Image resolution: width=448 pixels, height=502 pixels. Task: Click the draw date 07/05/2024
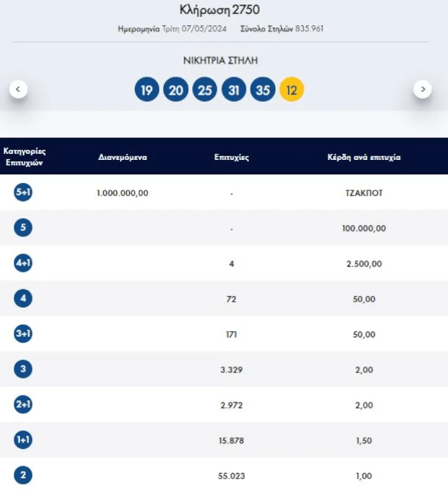click(x=204, y=29)
